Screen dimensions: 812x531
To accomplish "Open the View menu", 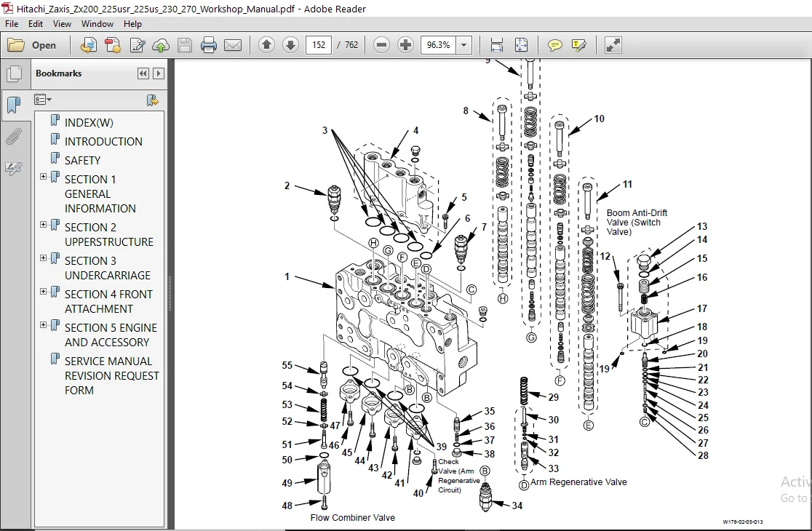I will [x=62, y=24].
